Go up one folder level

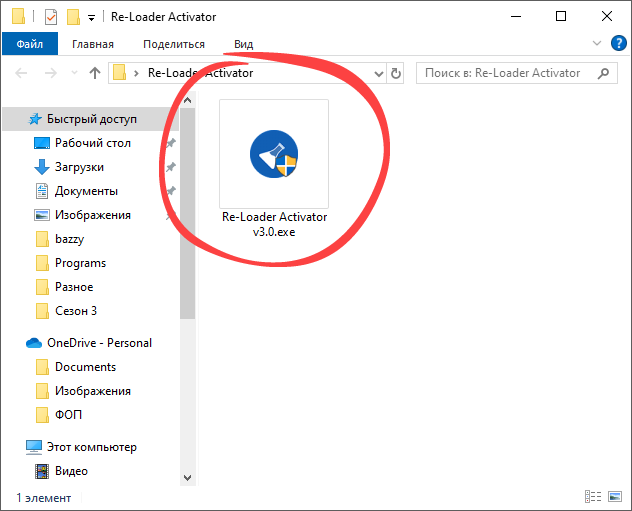click(x=95, y=73)
